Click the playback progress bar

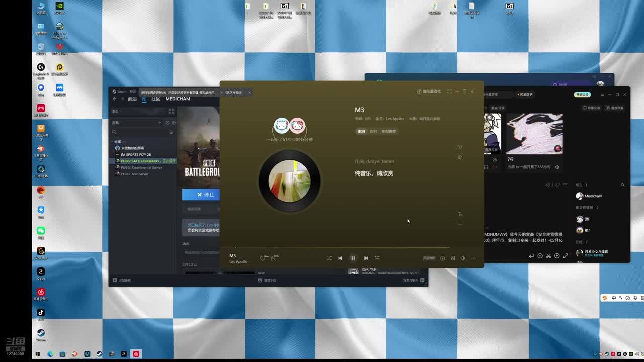coord(342,248)
